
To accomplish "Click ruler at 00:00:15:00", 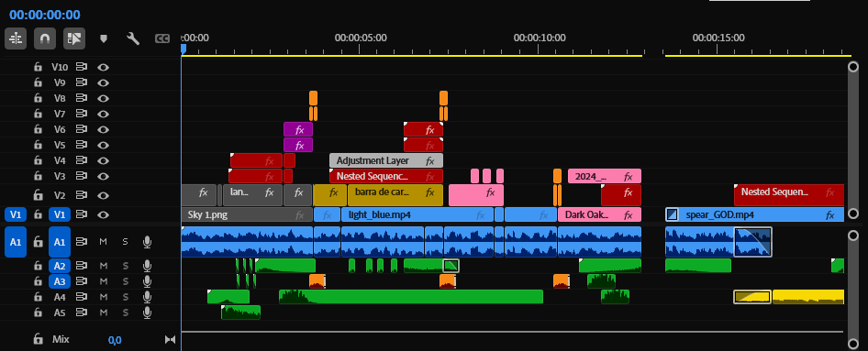I will (x=718, y=38).
